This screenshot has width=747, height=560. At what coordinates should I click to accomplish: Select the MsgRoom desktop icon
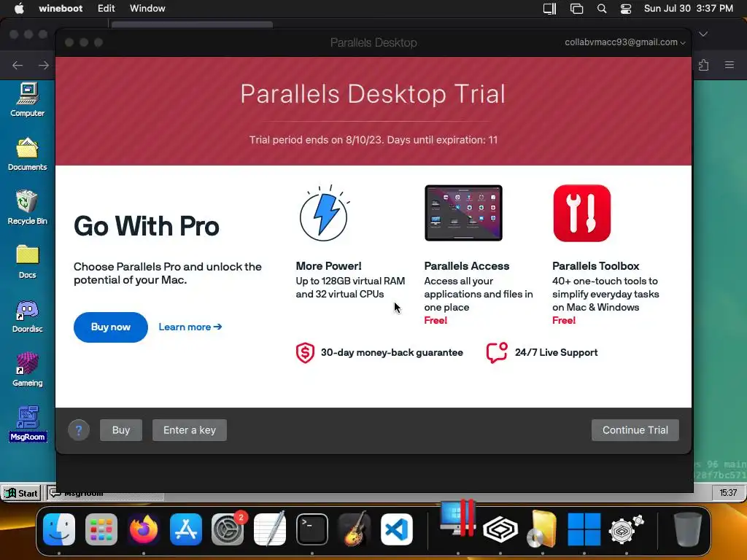(27, 424)
